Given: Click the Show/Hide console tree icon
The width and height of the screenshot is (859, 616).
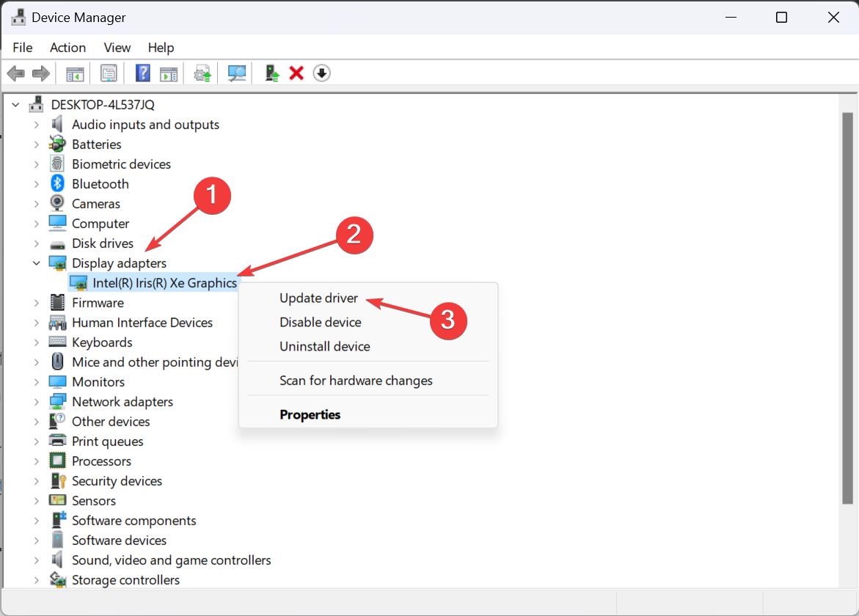Looking at the screenshot, I should tap(75, 73).
